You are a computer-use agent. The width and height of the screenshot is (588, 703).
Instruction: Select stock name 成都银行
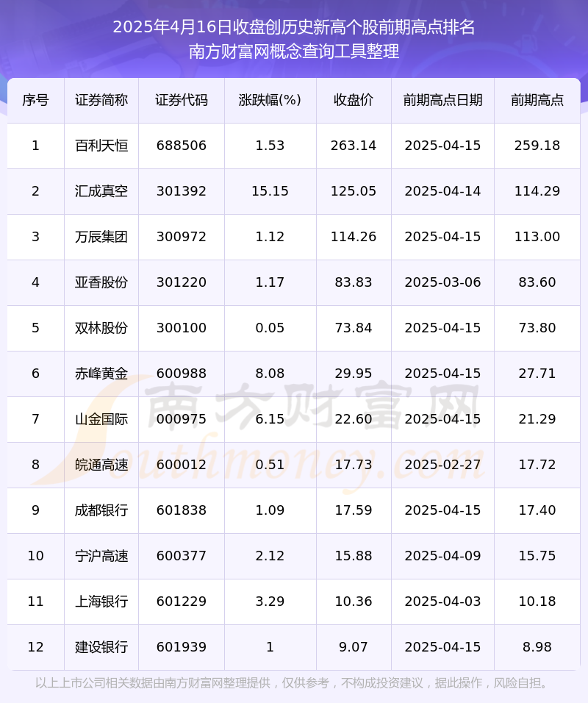tap(101, 510)
